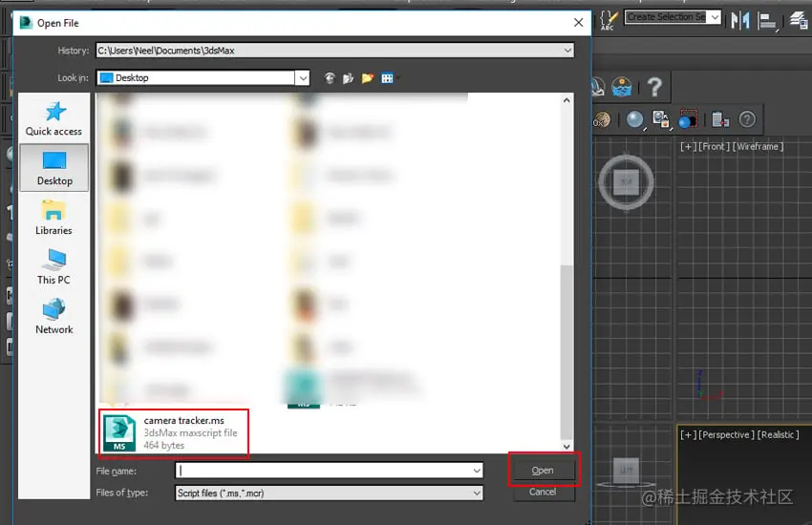Open Perspective viewport [+] menu

pyautogui.click(x=688, y=435)
